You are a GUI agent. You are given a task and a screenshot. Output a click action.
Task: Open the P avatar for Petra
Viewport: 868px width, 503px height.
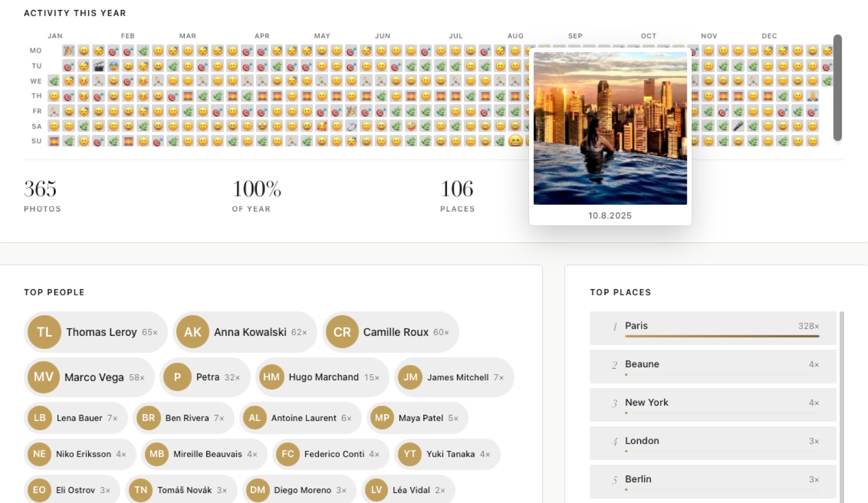coord(177,377)
